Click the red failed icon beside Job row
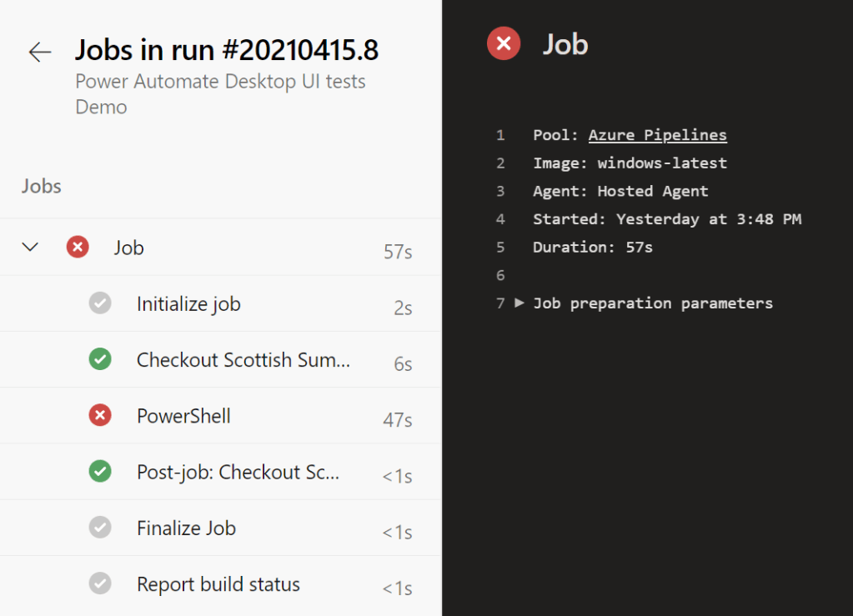The height and width of the screenshot is (616, 853). pos(78,247)
